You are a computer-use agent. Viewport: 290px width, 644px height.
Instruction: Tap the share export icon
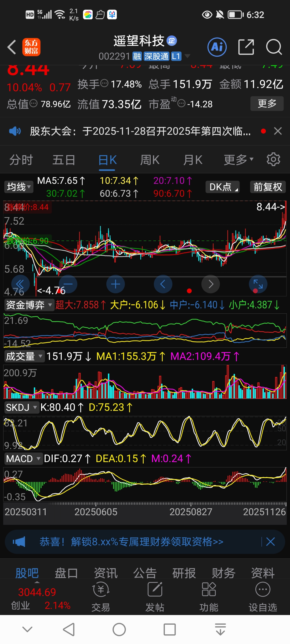coord(246,47)
